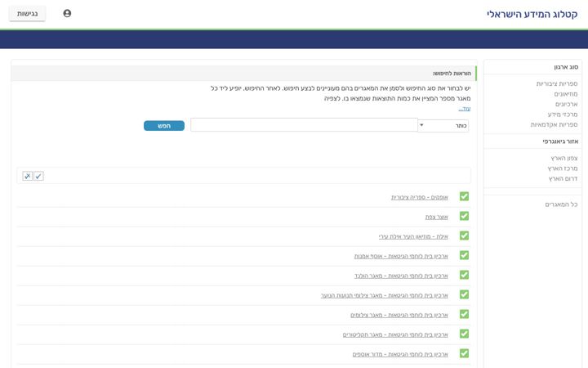Click the search text input field
Viewport: 588px width, 368px height.
304,125
